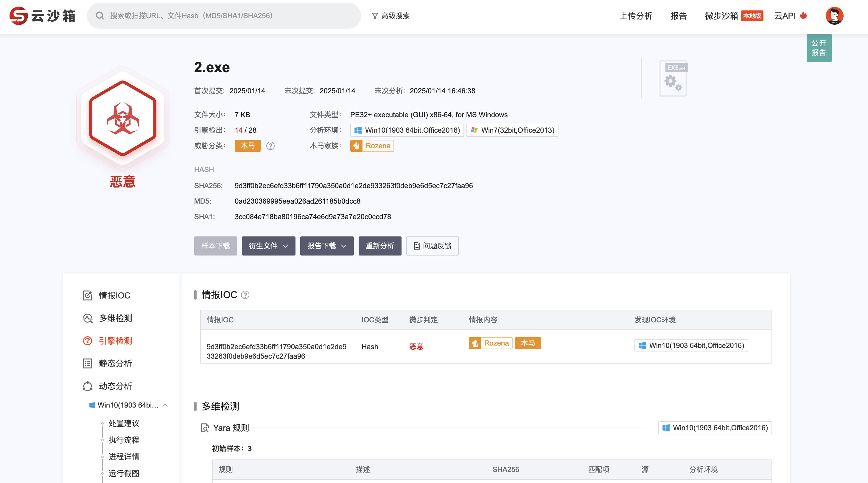The height and width of the screenshot is (483, 868).
Task: Click the magnifier icon in the search bar
Action: 100,15
